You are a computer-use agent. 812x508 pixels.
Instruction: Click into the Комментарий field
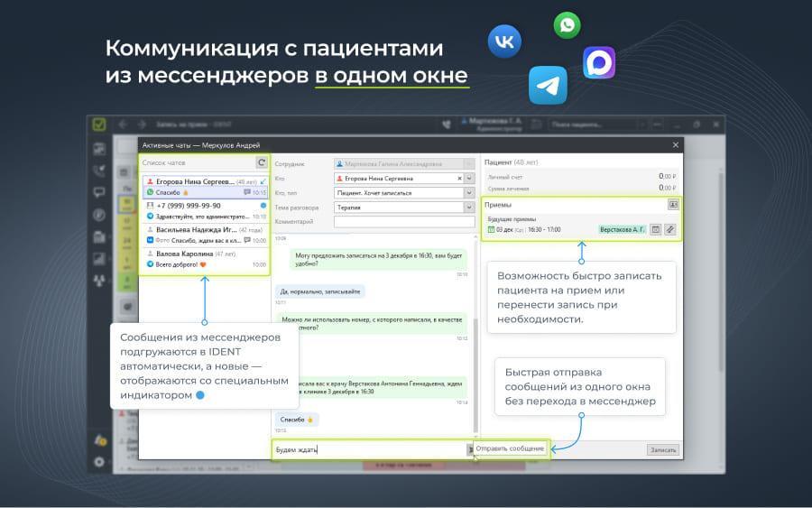[403, 221]
